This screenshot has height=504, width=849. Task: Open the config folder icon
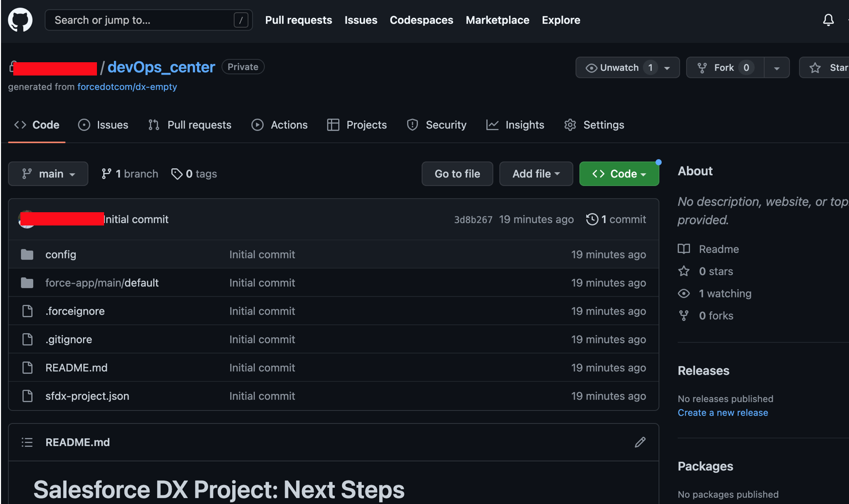pos(27,254)
